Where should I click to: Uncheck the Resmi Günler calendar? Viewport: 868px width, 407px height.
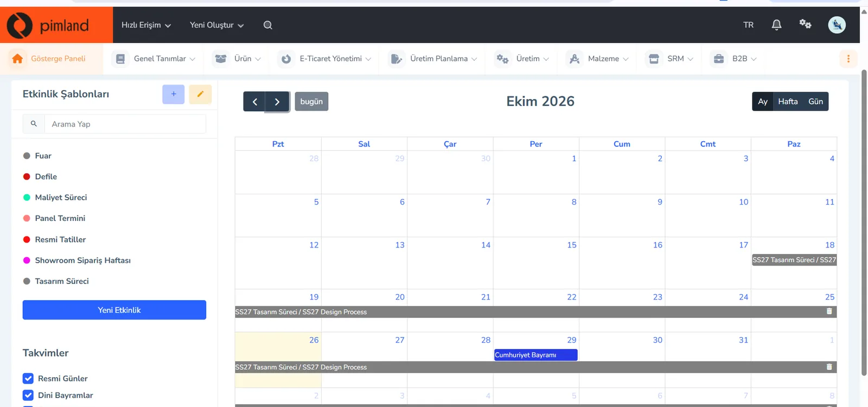[x=28, y=378]
